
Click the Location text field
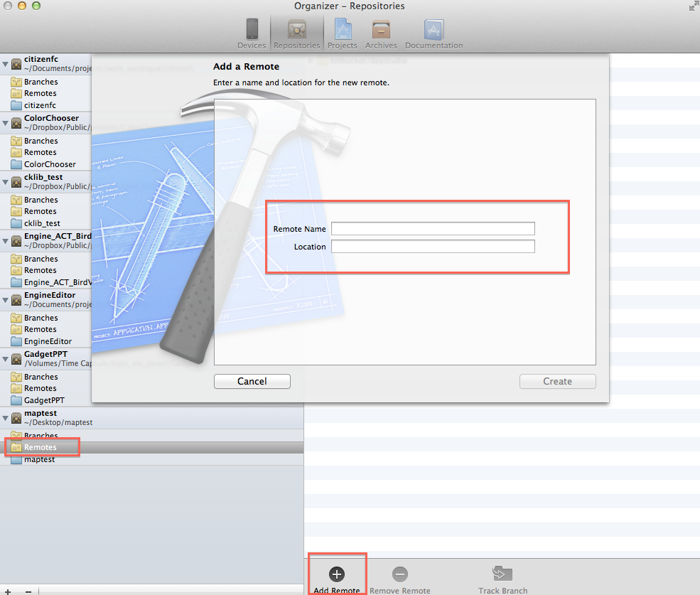tap(432, 247)
